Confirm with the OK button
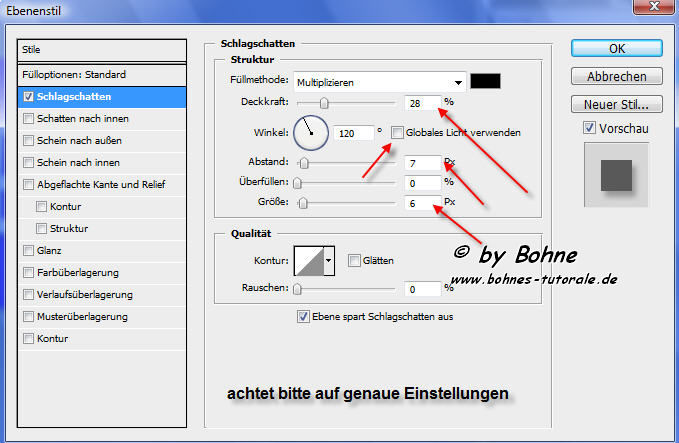The image size is (679, 443). (x=617, y=49)
